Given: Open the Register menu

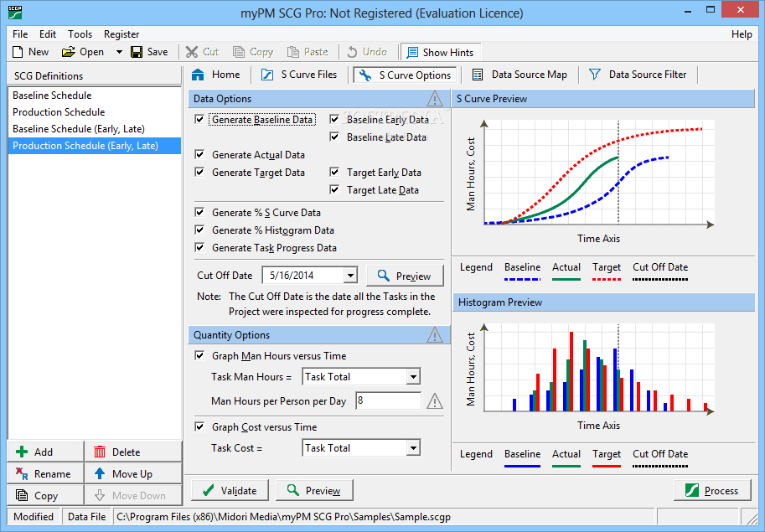Looking at the screenshot, I should click(x=121, y=34).
